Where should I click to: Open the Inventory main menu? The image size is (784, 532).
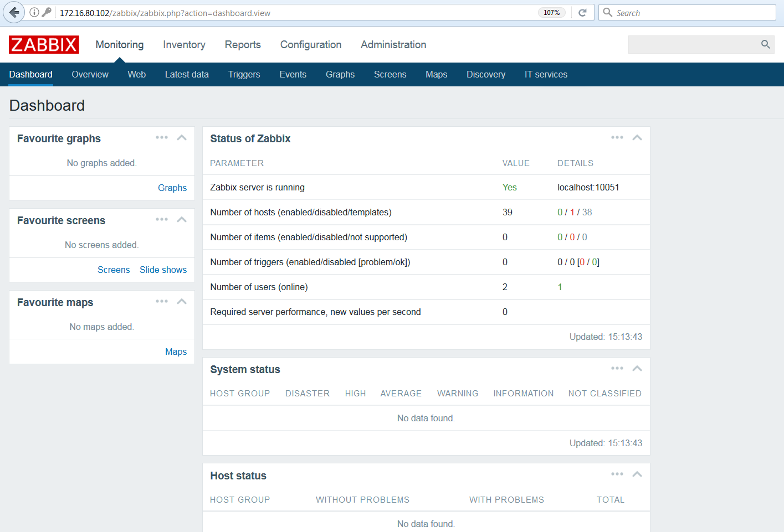coord(184,45)
